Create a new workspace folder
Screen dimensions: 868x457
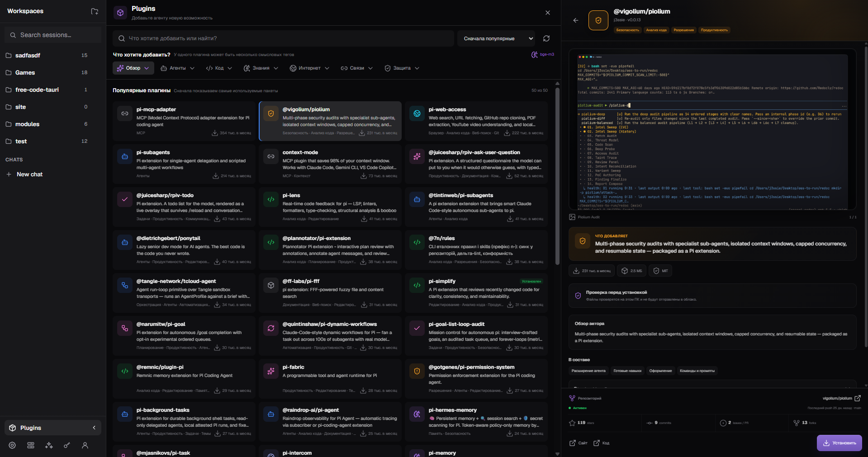tap(95, 11)
